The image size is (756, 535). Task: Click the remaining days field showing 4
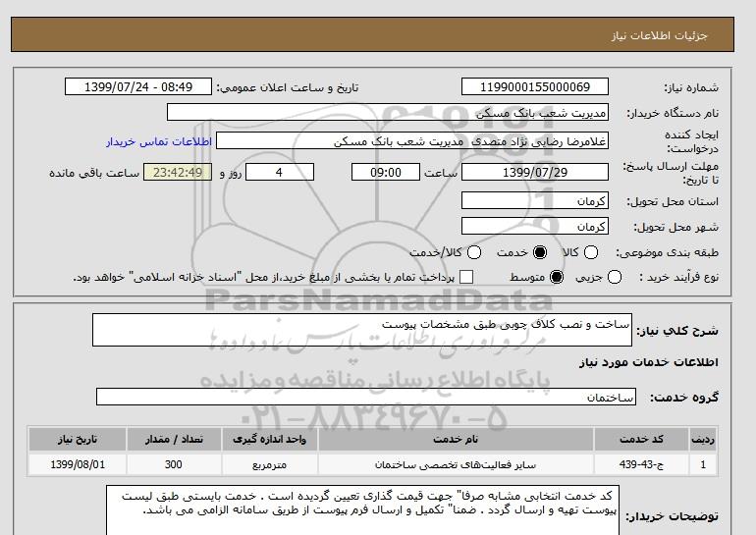[x=280, y=172]
